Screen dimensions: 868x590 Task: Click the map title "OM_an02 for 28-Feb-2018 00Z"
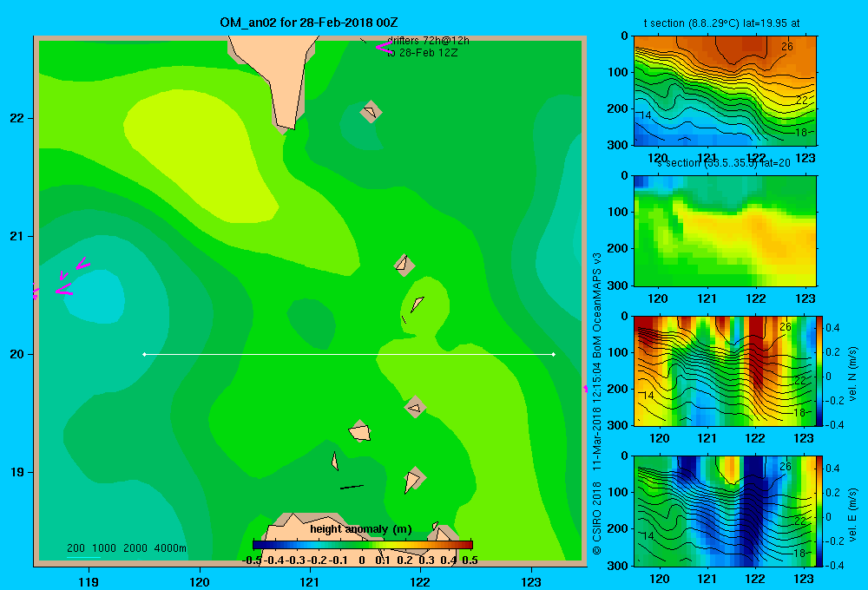[308, 23]
